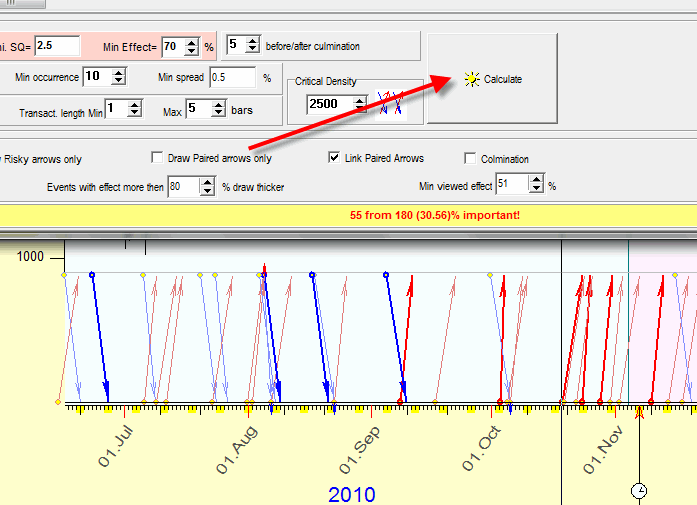Click the crossed arrows icon beside Critical Density
697x505 pixels.
390,103
